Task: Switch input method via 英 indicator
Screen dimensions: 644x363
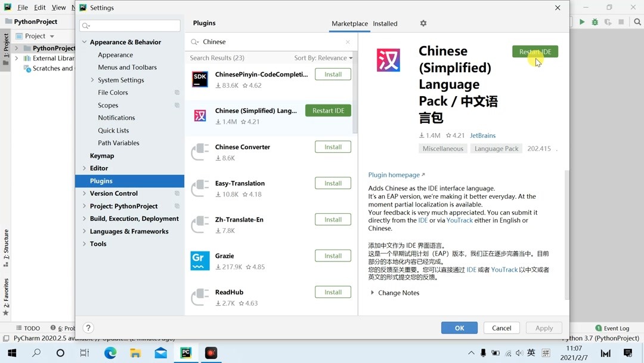Action: click(531, 353)
